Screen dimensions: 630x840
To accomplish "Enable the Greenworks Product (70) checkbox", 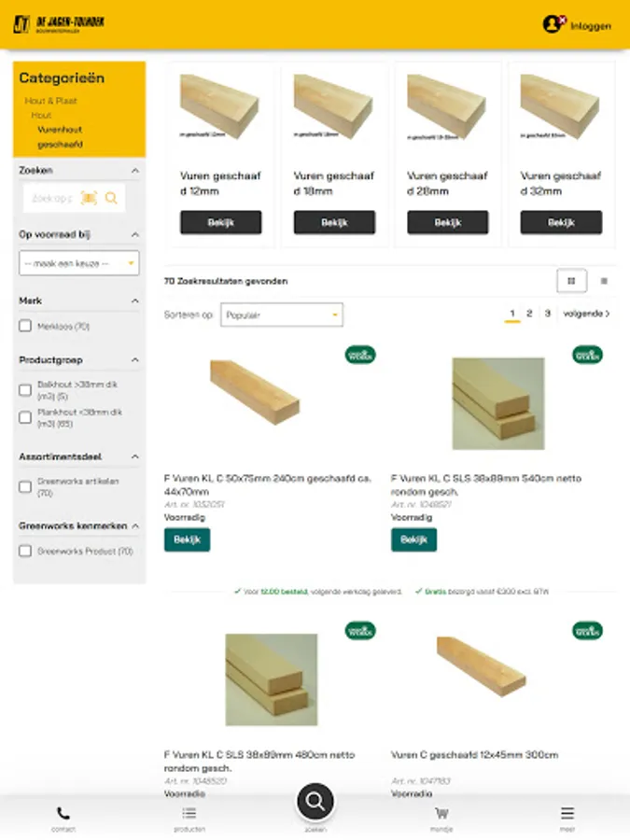I will (25, 551).
